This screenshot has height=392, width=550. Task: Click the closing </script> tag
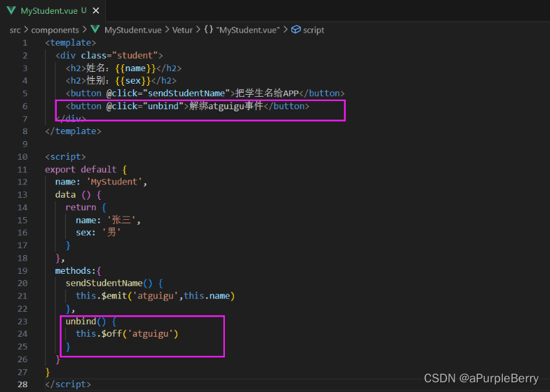coord(68,384)
